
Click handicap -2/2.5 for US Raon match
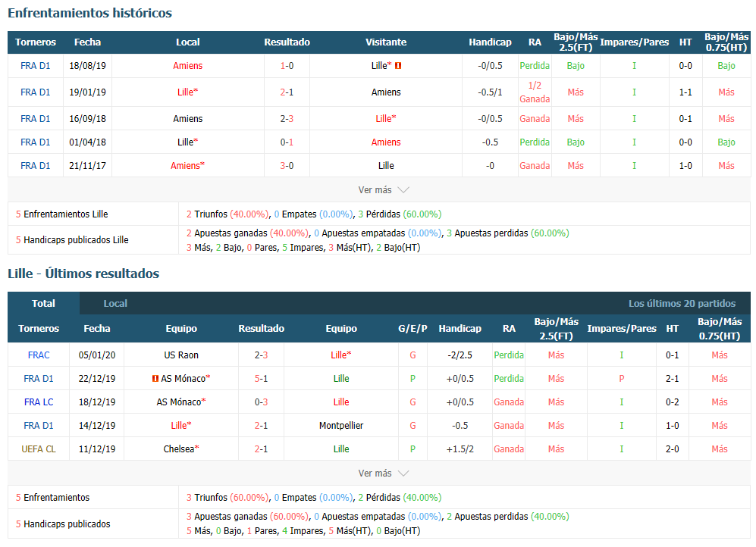point(460,355)
